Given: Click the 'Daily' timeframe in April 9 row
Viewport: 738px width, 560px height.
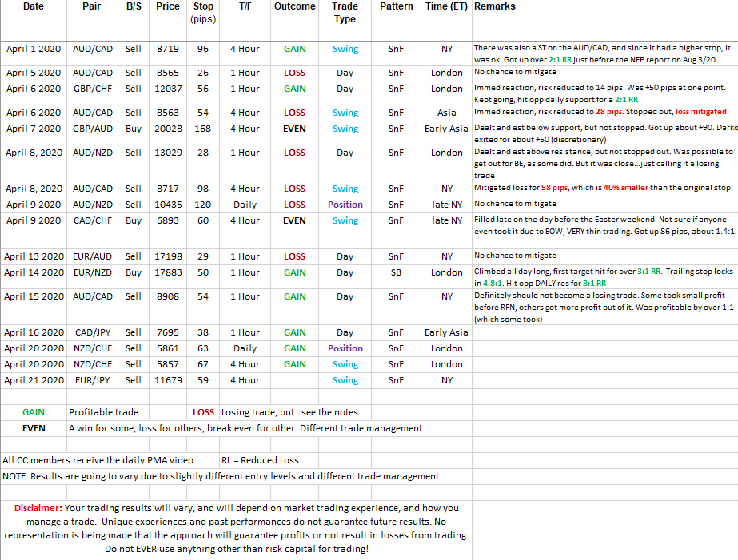Looking at the screenshot, I should (x=245, y=205).
